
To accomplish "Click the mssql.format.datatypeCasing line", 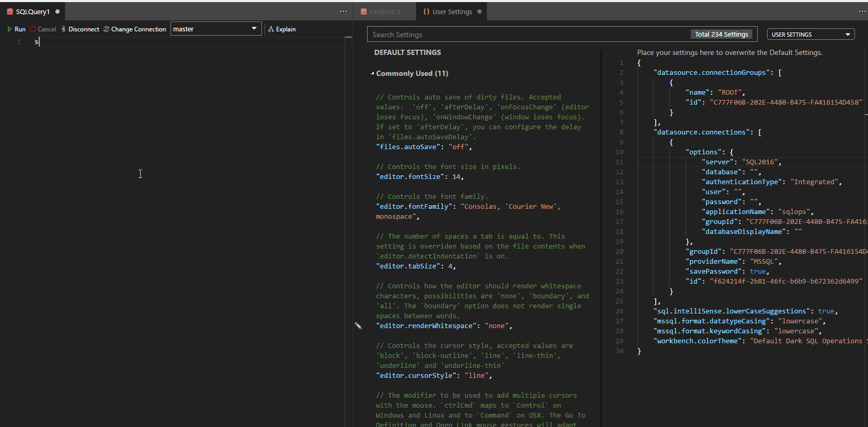I will point(739,321).
